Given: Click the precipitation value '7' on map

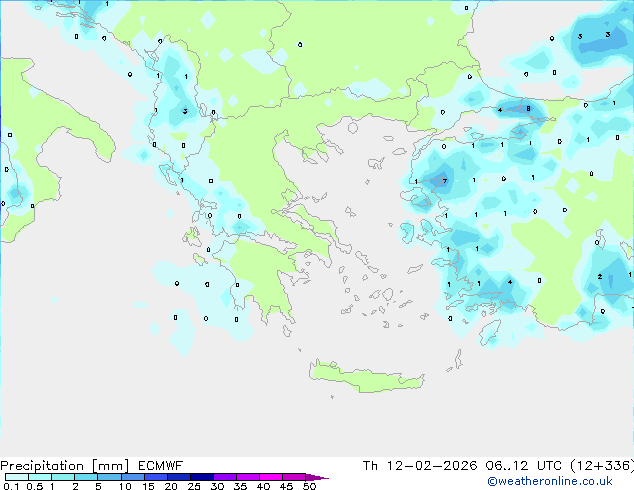Looking at the screenshot, I should (x=445, y=181).
